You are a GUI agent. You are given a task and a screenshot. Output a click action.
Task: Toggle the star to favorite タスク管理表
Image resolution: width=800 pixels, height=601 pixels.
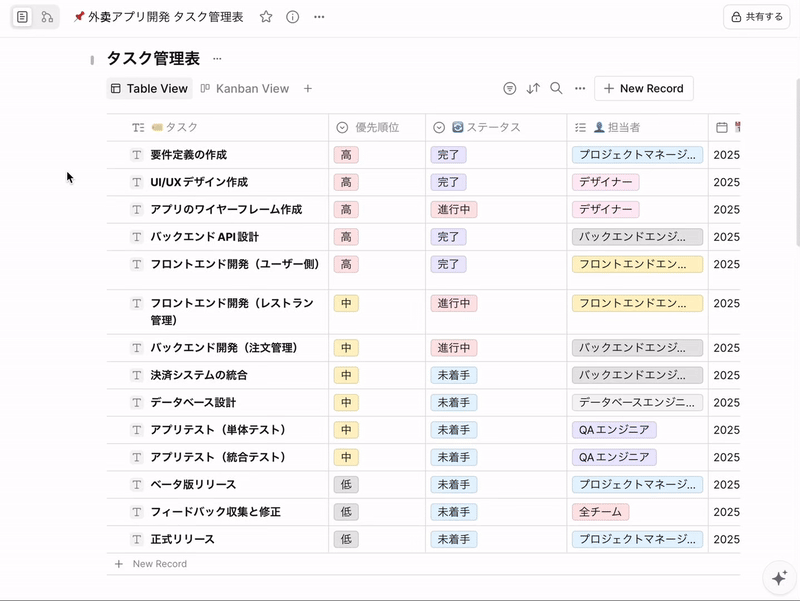point(265,16)
